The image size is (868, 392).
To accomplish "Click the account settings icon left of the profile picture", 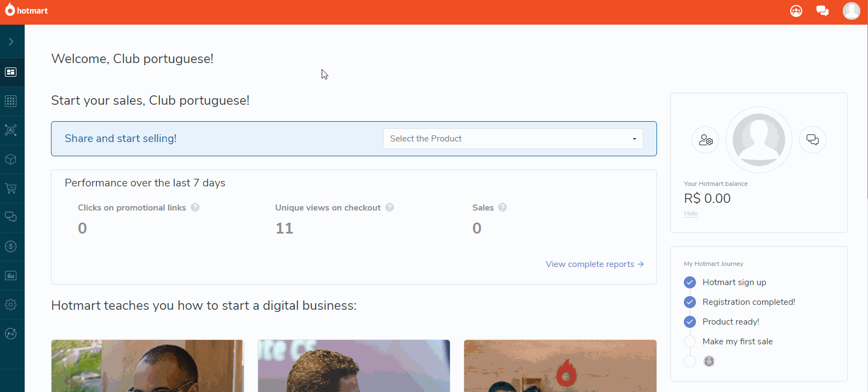I will [705, 140].
